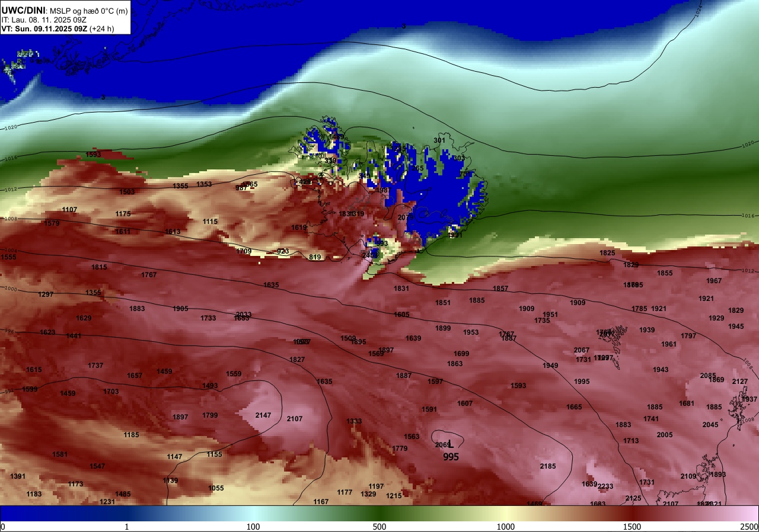Click the 500 label on color scale
The image size is (759, 532).
coord(379,527)
